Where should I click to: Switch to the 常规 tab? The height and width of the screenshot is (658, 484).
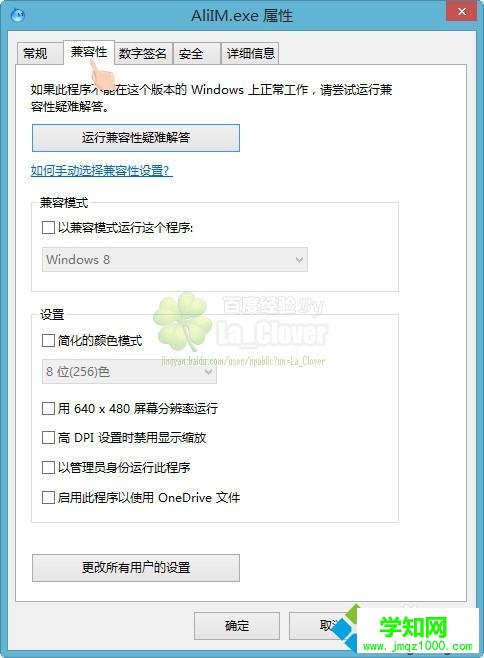click(35, 54)
